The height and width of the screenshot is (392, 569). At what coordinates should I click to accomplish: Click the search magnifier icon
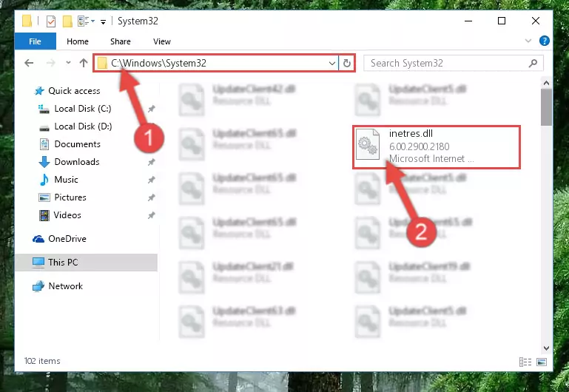533,63
